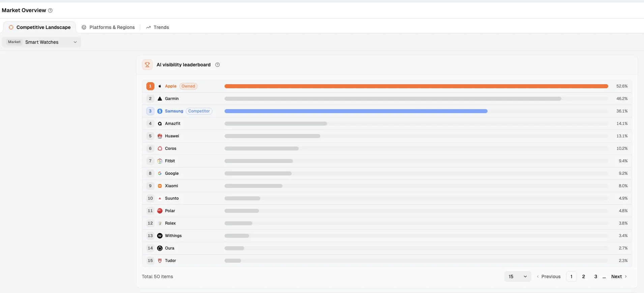Click the Owned tag next to Apple

188,86
